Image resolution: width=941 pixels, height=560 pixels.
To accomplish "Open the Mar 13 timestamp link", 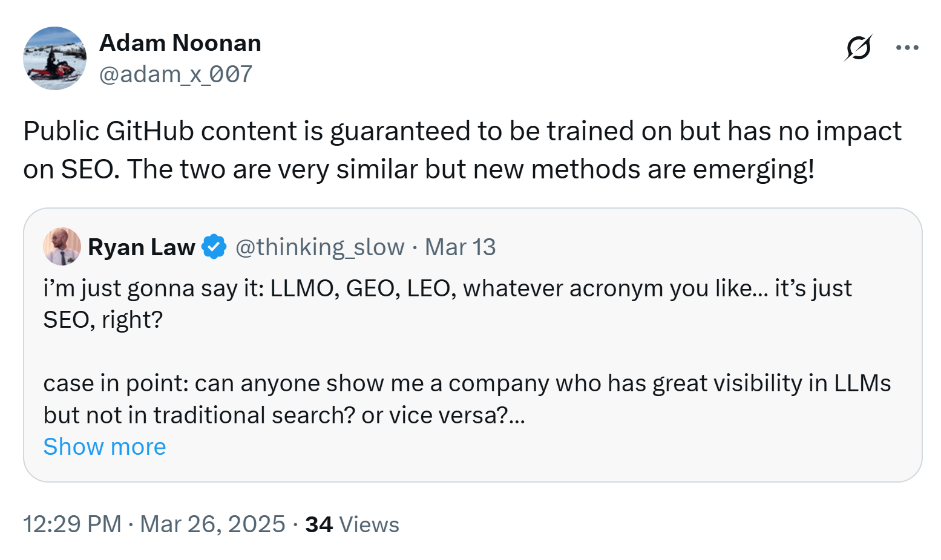I will pos(461,246).
